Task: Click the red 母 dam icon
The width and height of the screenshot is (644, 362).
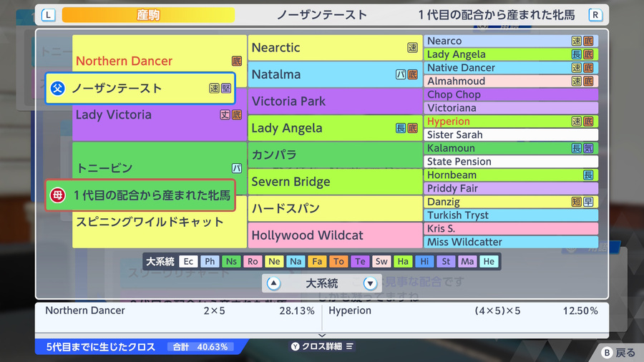Action: point(58,195)
